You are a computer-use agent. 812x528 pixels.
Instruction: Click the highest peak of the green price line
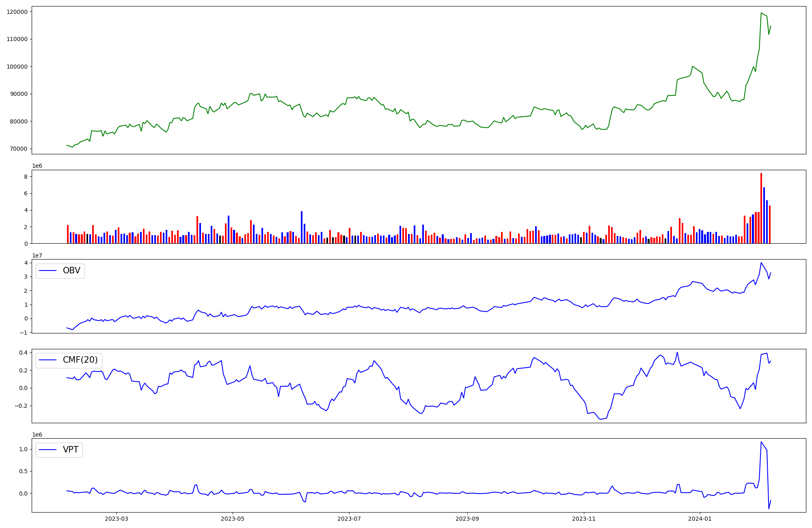(761, 13)
